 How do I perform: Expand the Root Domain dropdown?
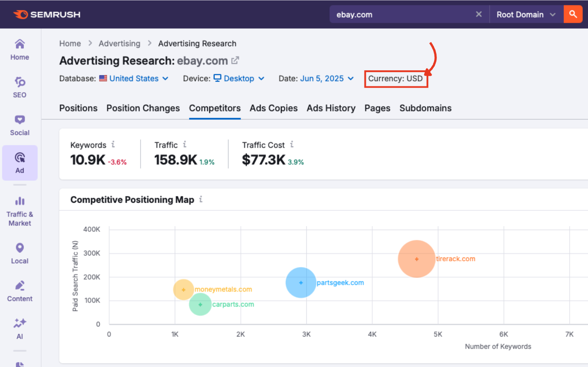[526, 14]
